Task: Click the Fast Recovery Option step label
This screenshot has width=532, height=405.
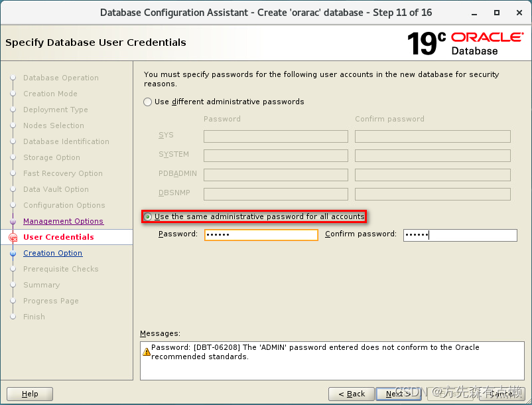Action: (63, 173)
